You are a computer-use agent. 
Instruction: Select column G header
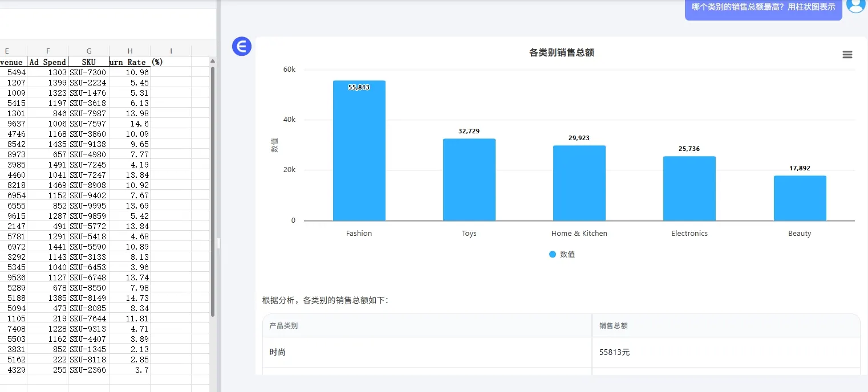89,51
